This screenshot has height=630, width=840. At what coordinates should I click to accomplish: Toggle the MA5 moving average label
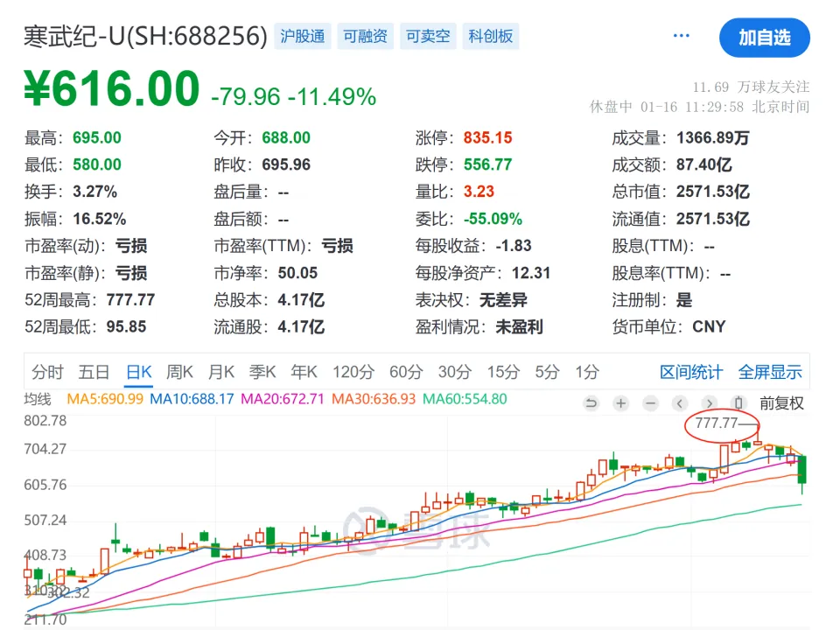(x=106, y=399)
